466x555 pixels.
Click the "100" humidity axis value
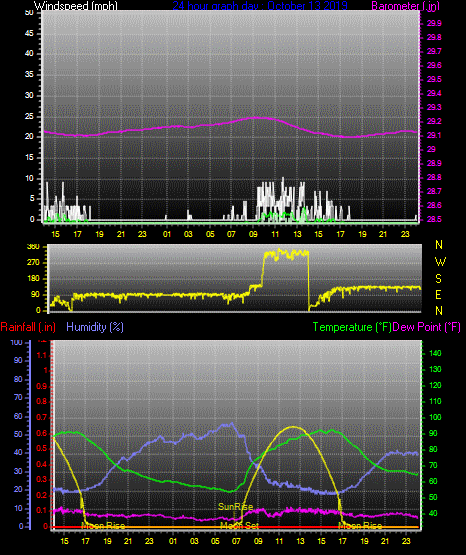pos(16,342)
